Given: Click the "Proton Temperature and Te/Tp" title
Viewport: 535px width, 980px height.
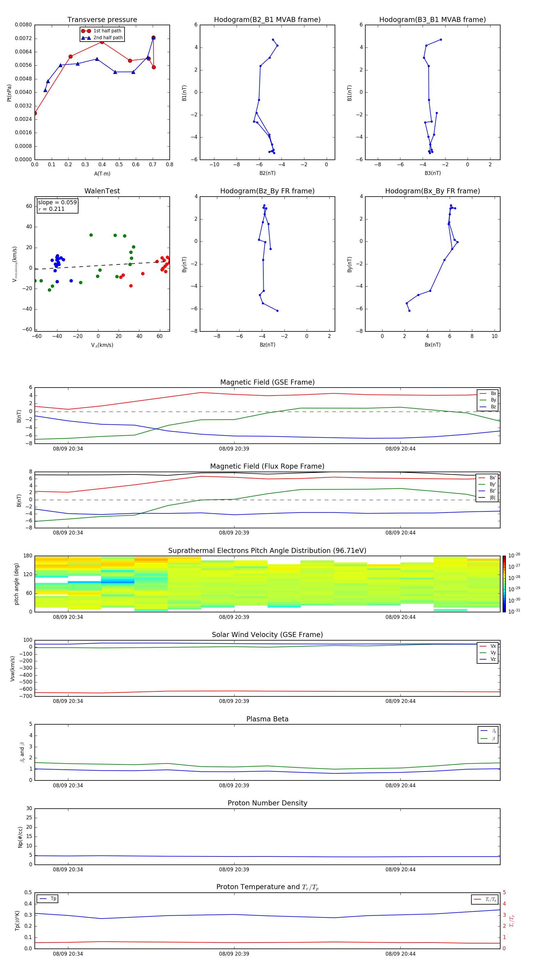Looking at the screenshot, I should [x=267, y=887].
